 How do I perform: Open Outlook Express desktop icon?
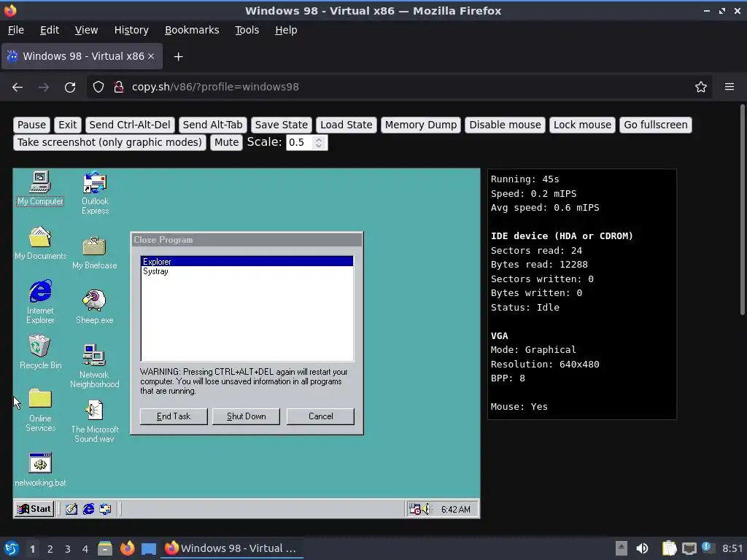[95, 192]
